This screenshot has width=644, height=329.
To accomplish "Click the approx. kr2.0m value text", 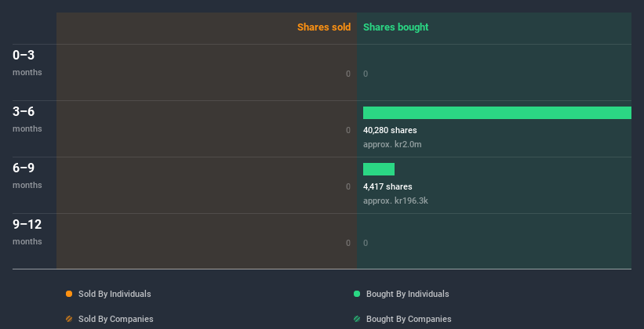I will [392, 144].
